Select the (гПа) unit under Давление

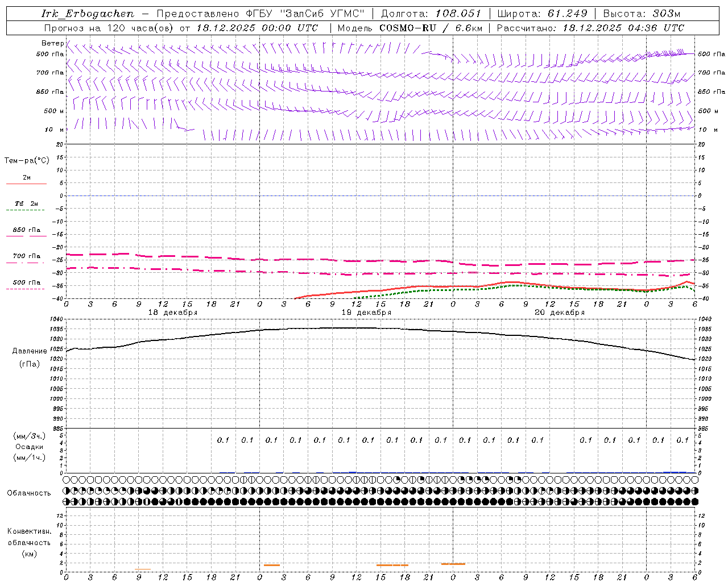click(x=30, y=364)
